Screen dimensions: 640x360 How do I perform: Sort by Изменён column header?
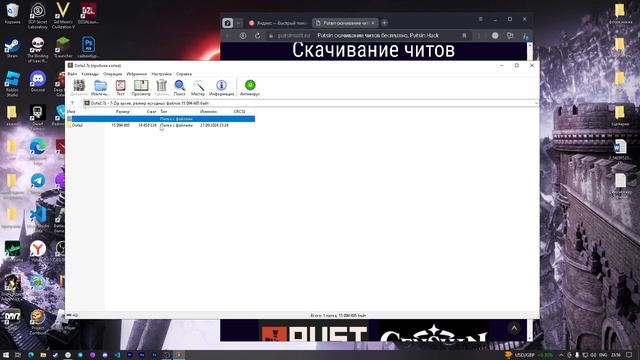coord(209,111)
